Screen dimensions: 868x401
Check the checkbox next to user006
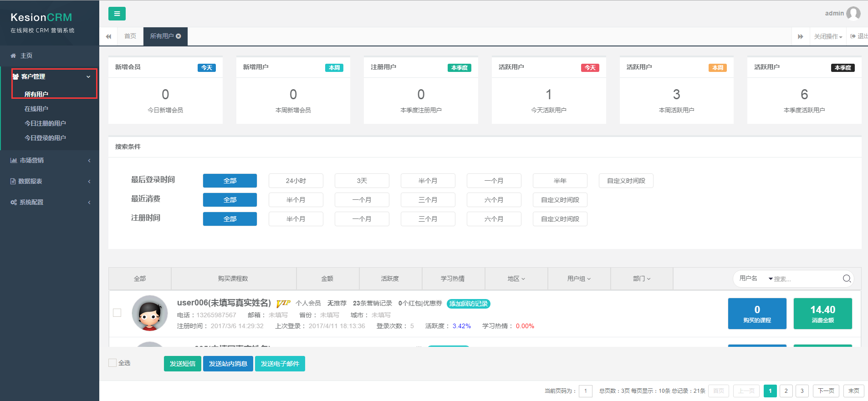pos(117,313)
